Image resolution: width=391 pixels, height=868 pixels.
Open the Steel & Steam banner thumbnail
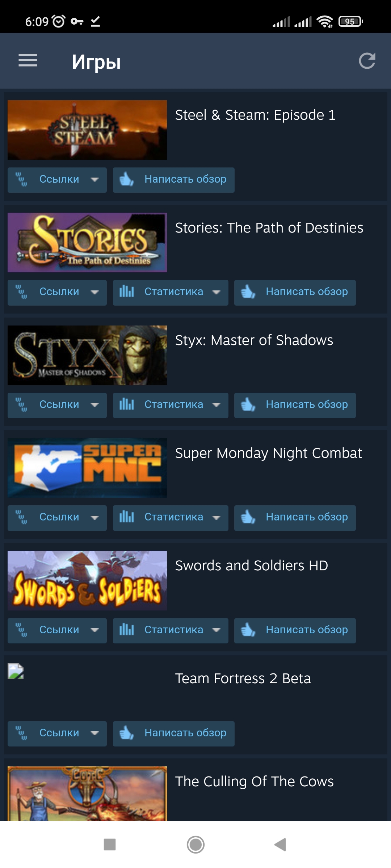(x=87, y=130)
